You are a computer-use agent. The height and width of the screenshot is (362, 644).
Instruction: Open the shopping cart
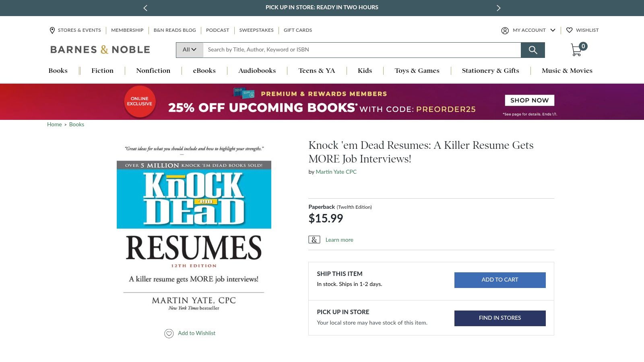point(576,49)
